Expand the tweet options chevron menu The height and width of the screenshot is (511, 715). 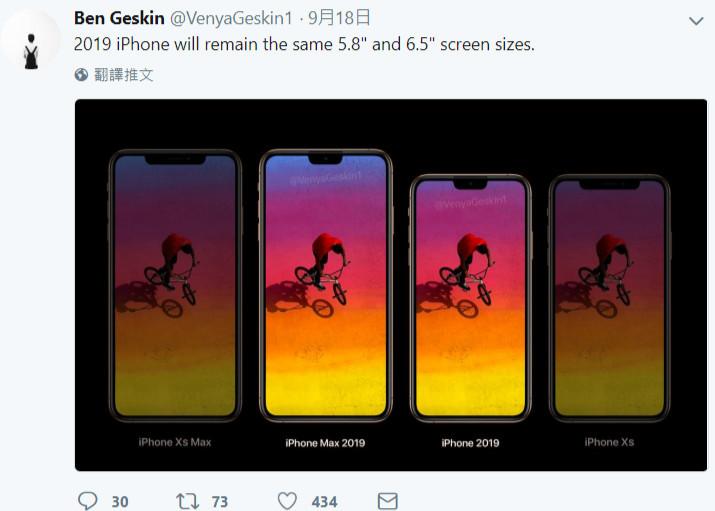696,21
